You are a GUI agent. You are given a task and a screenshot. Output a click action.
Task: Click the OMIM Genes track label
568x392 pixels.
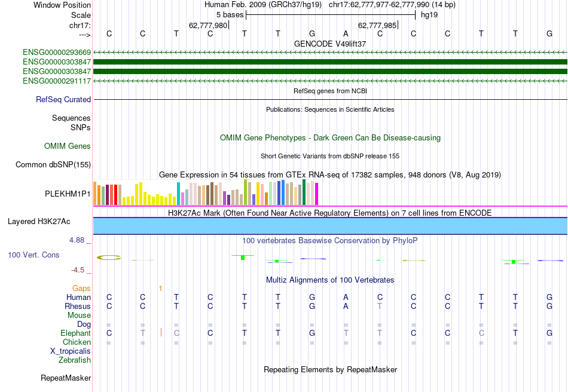[67, 146]
